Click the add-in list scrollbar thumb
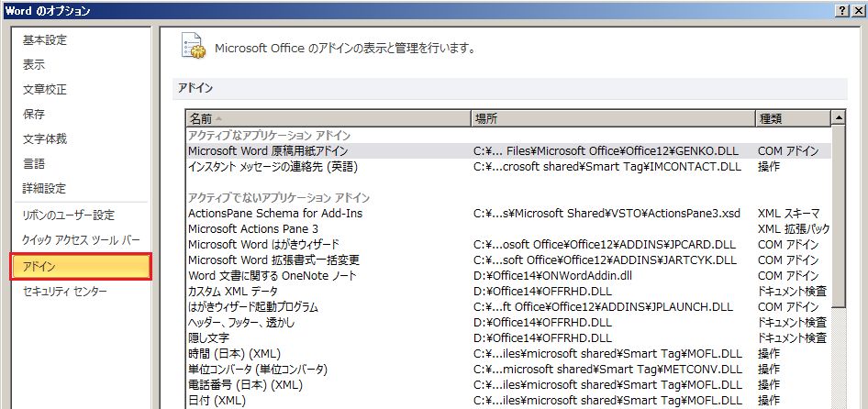Viewport: 868px width, 409px height. pos(838,217)
